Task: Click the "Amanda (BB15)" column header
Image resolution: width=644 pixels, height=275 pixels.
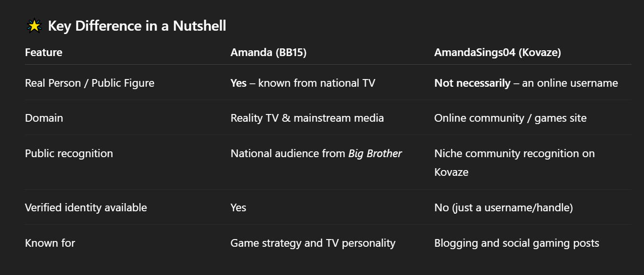Action: tap(268, 52)
